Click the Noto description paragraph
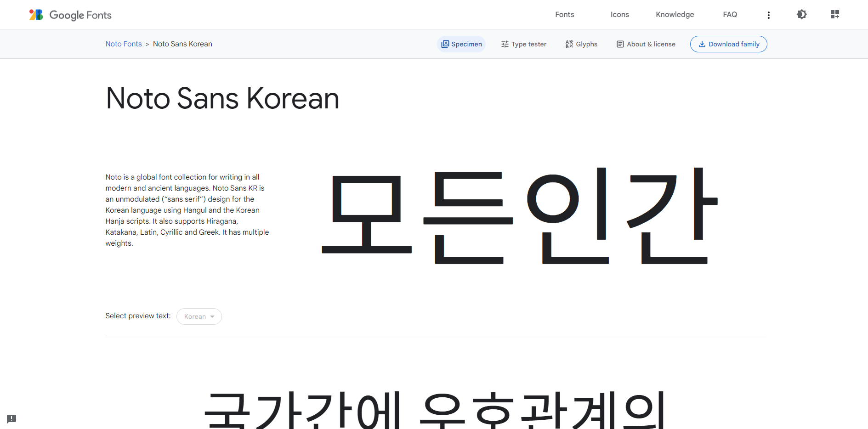This screenshot has height=429, width=868. (187, 210)
